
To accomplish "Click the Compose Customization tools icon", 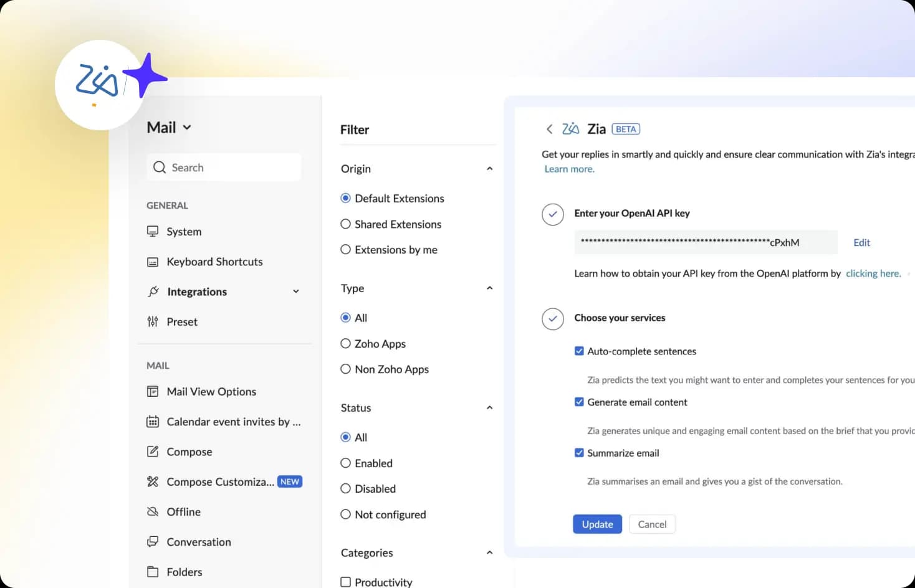I will click(x=153, y=481).
